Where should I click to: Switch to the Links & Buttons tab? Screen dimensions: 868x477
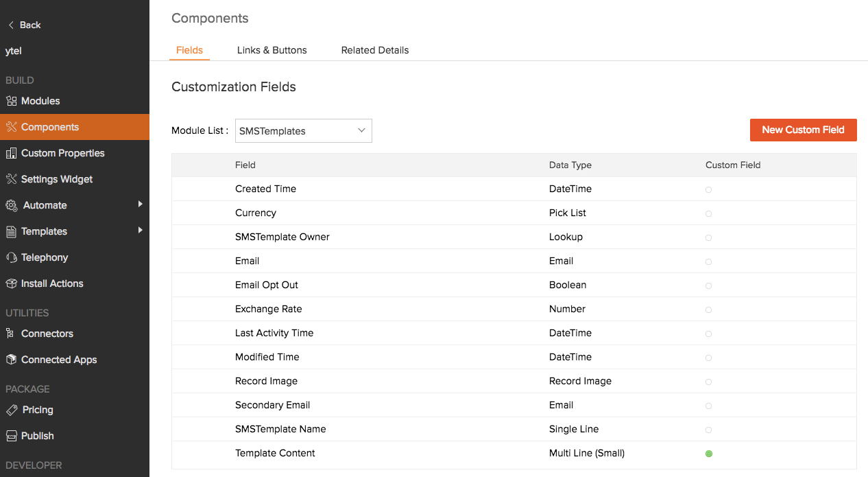(272, 50)
